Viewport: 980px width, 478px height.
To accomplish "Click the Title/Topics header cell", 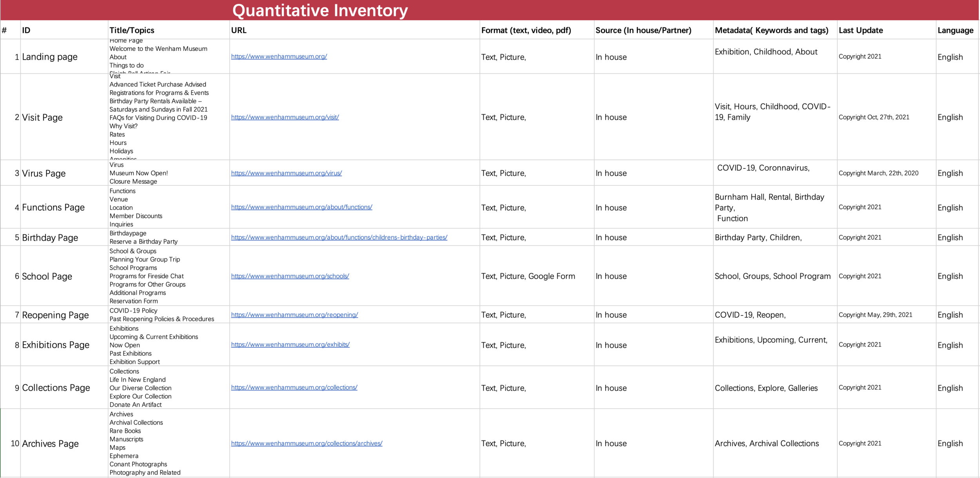I will pyautogui.click(x=132, y=30).
